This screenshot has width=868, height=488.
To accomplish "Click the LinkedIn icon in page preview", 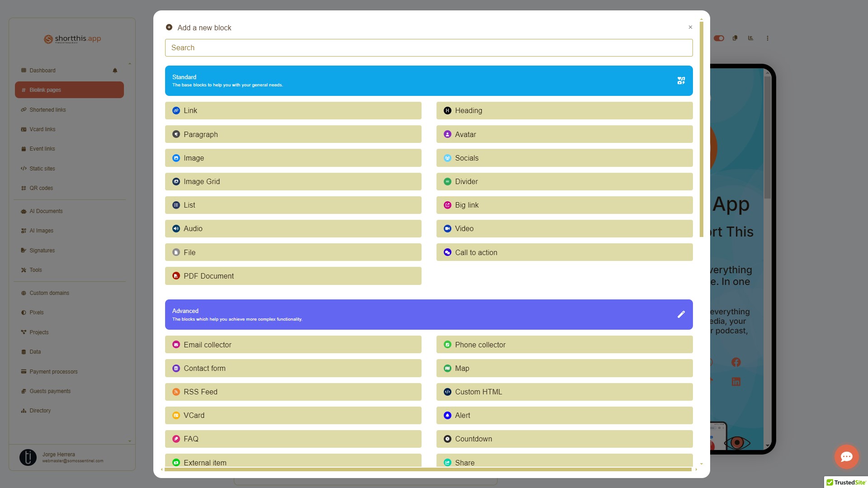I will point(736,382).
